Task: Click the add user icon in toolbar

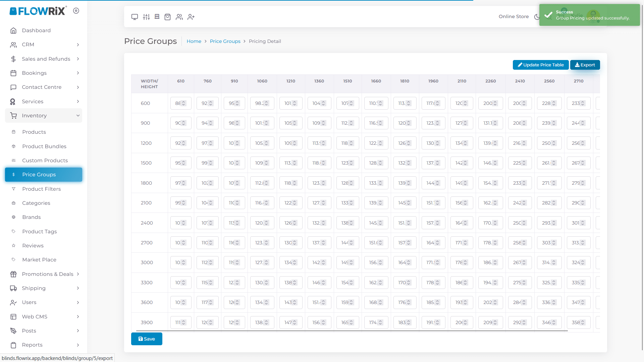Action: point(191,17)
